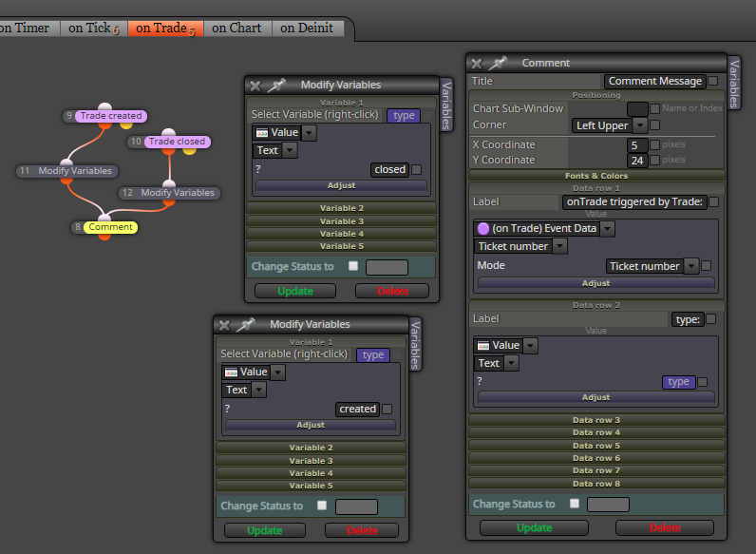Open the (on Trade) Event Data dropdown
The image size is (756, 554).
pyautogui.click(x=608, y=228)
